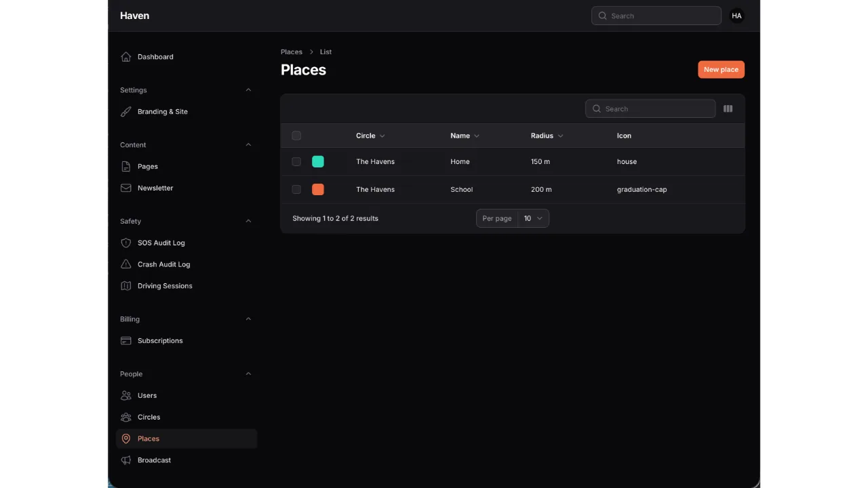Screen dimensions: 868x488
Task: Click the Haven logo link
Action: [x=134, y=16]
